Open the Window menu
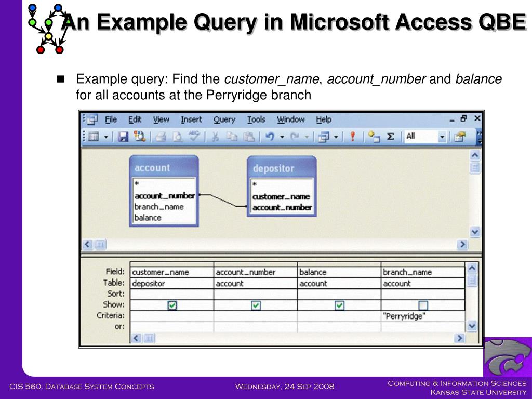 (291, 120)
